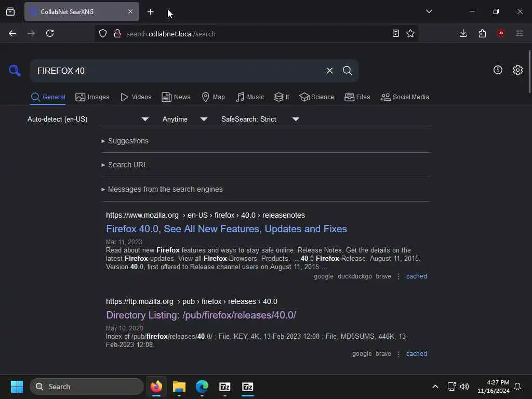Switch to the Music category
The height and width of the screenshot is (399, 532).
[x=250, y=97]
